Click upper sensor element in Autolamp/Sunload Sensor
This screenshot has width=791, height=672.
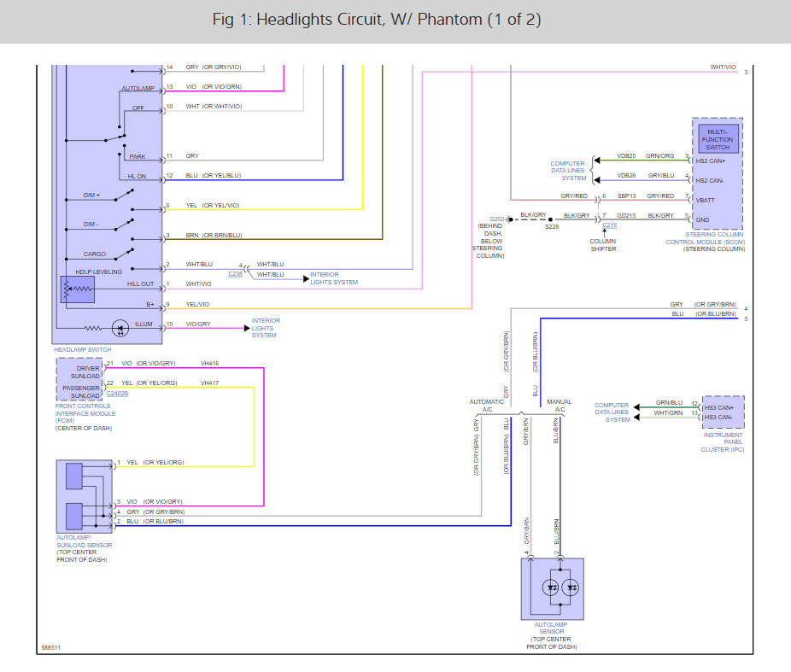(74, 476)
